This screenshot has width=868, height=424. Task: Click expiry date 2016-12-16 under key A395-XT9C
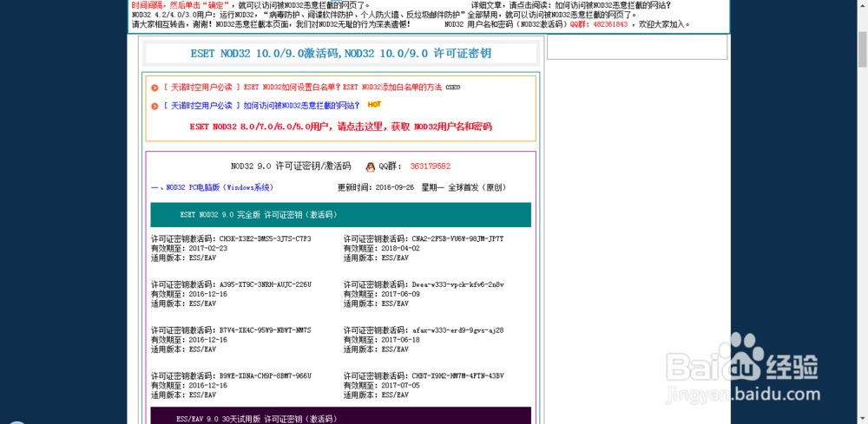[208, 294]
